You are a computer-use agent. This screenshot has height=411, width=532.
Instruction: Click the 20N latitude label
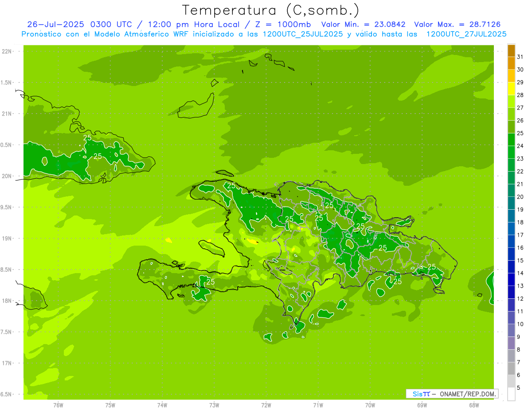(7, 176)
